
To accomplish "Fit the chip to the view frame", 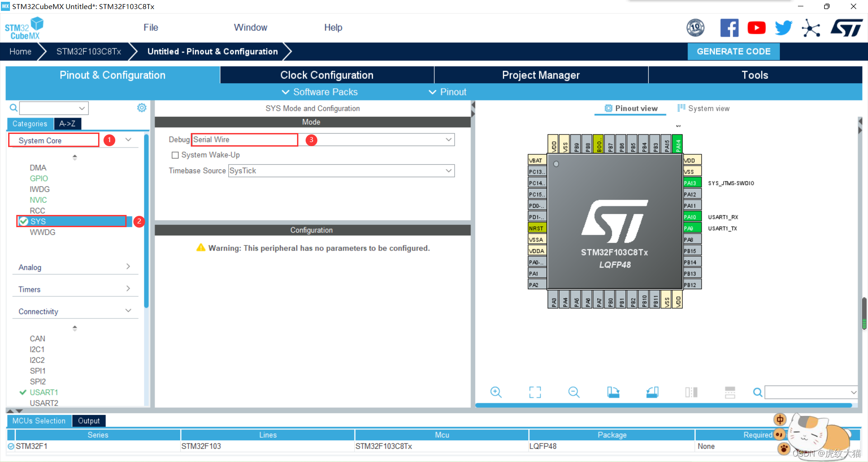I will click(535, 392).
